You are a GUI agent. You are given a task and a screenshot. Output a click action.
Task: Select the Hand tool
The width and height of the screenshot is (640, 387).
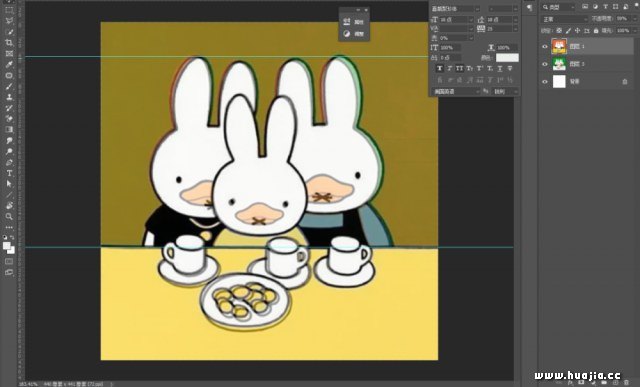pos(9,205)
